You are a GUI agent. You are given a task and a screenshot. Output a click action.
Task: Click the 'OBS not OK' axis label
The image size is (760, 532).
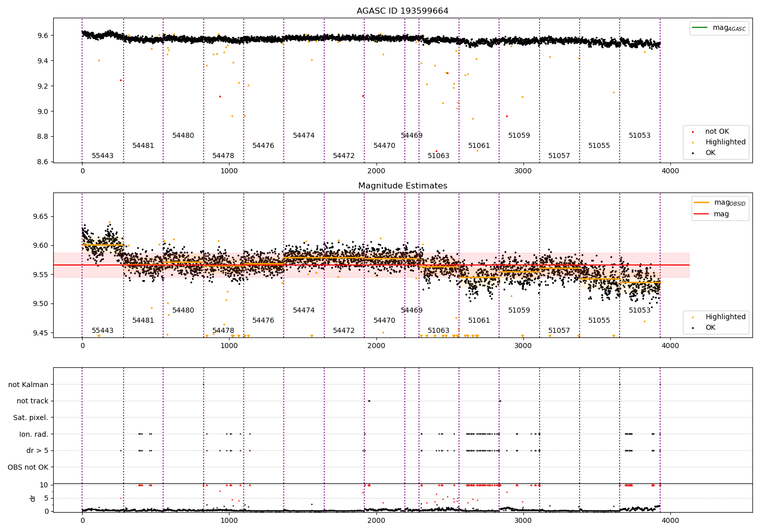coord(28,467)
